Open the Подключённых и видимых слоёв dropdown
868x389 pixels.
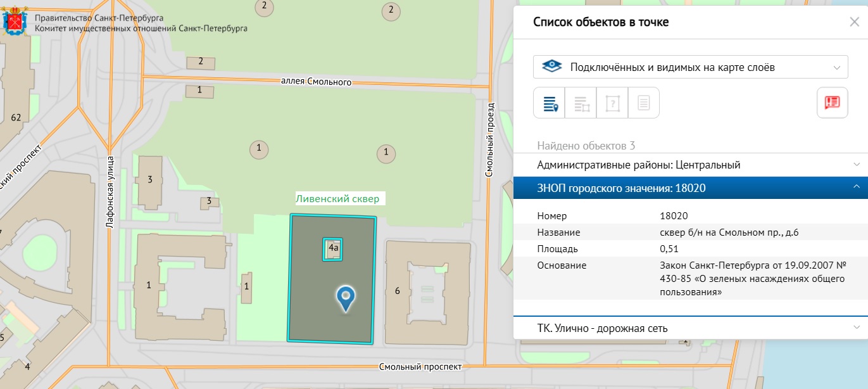tap(690, 67)
